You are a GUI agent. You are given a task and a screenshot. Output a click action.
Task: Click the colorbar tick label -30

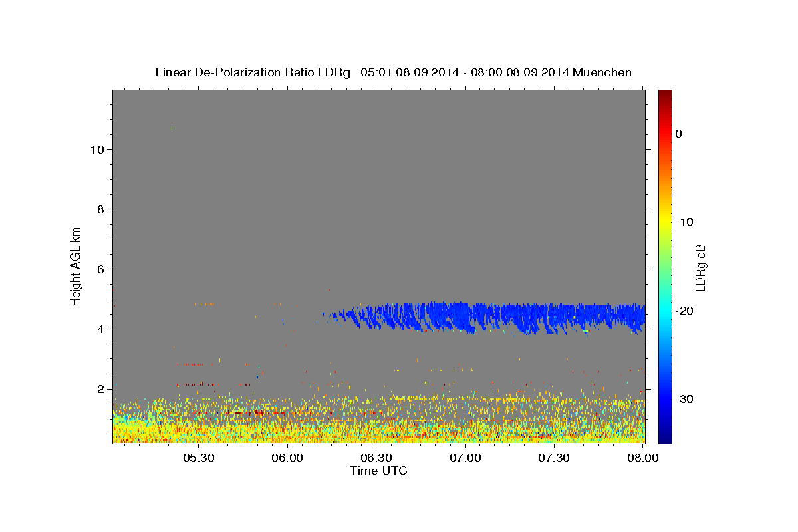[685, 399]
